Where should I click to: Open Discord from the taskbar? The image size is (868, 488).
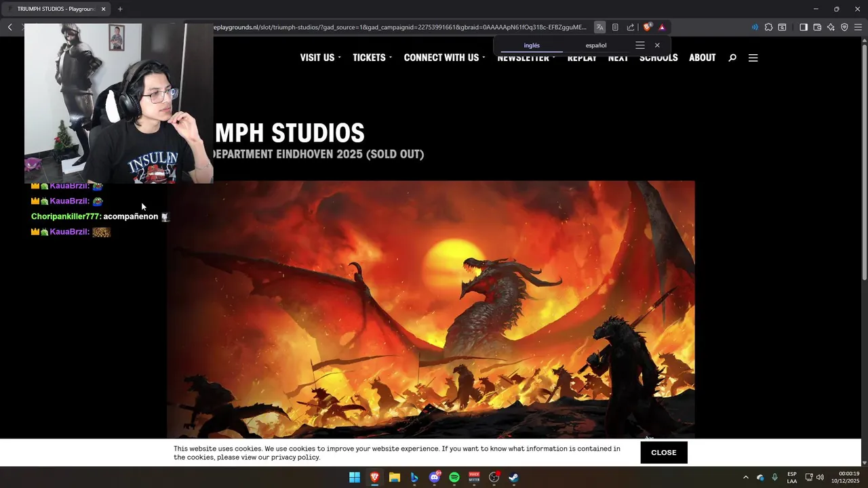[435, 477]
